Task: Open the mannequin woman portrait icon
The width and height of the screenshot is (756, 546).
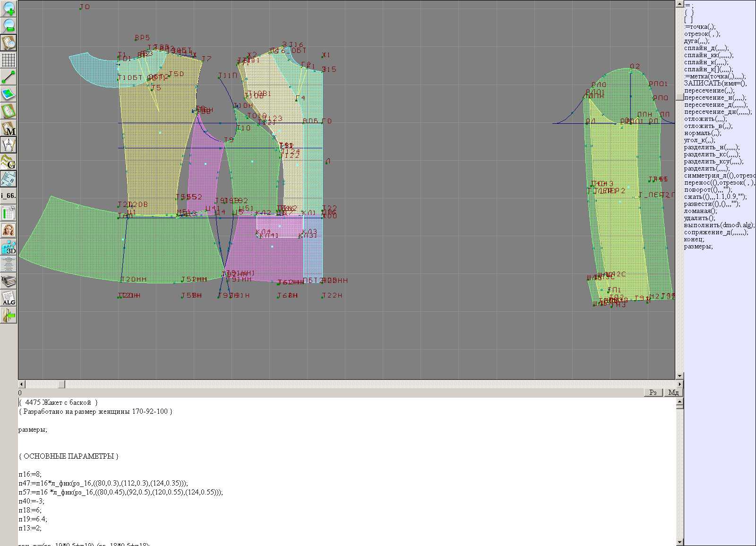Action: [9, 230]
